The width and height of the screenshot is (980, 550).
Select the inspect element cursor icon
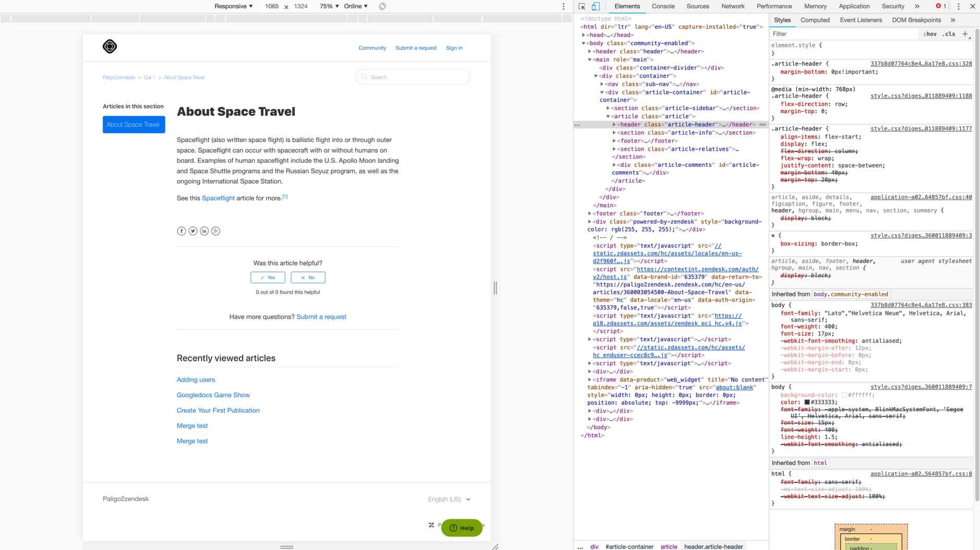click(x=581, y=6)
